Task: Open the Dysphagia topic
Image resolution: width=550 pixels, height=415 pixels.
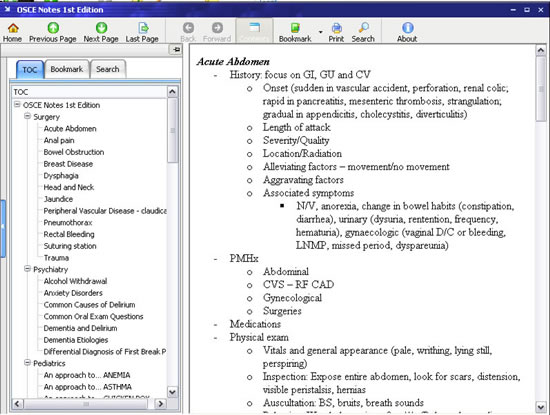Action: pyautogui.click(x=61, y=176)
